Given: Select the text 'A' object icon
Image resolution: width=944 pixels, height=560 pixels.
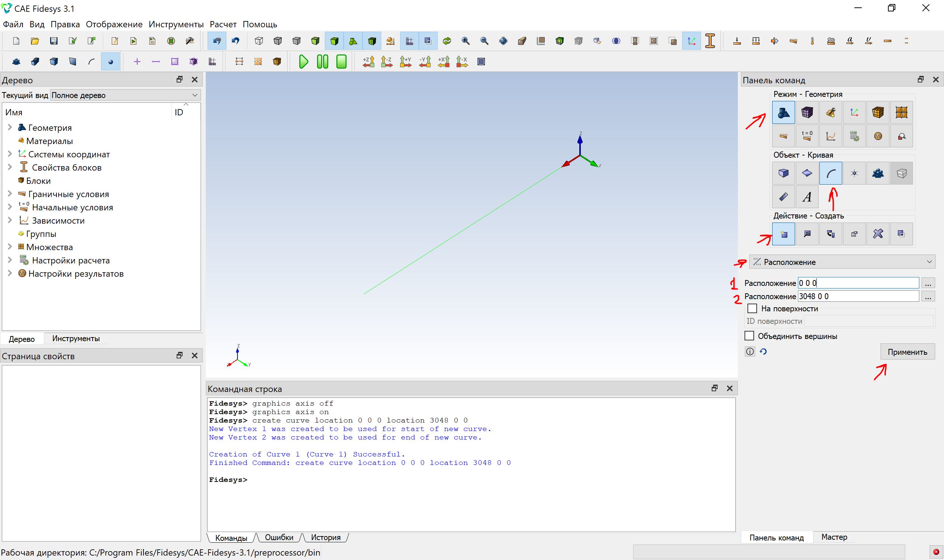Looking at the screenshot, I should (807, 197).
